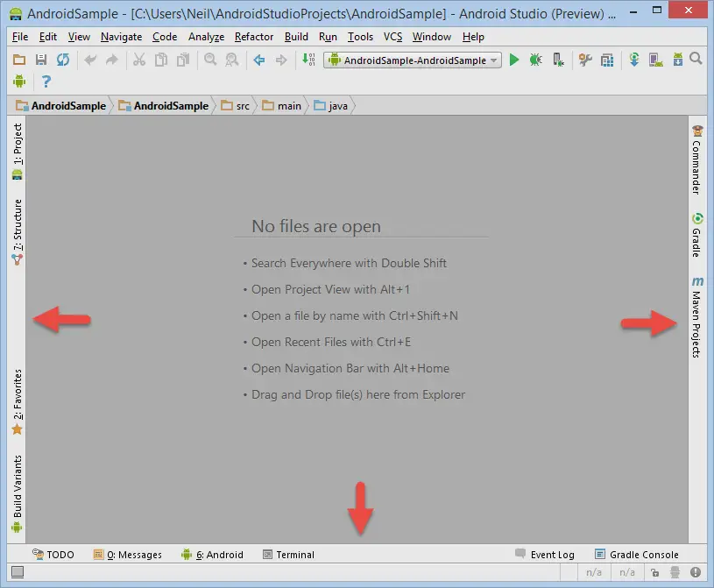Start debugging with the Debug bug icon

(535, 60)
